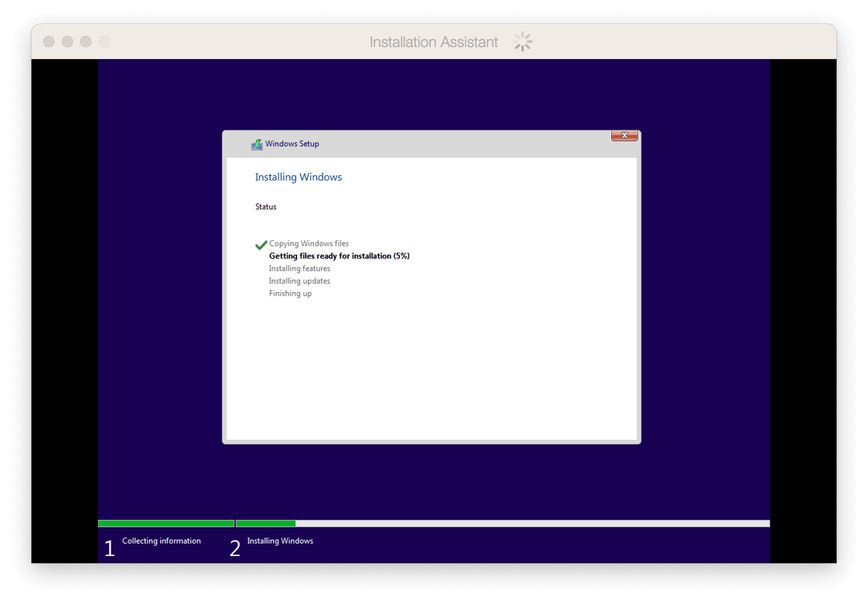The height and width of the screenshot is (602, 868).
Task: Click the fourth faded window control button
Action: coord(104,42)
